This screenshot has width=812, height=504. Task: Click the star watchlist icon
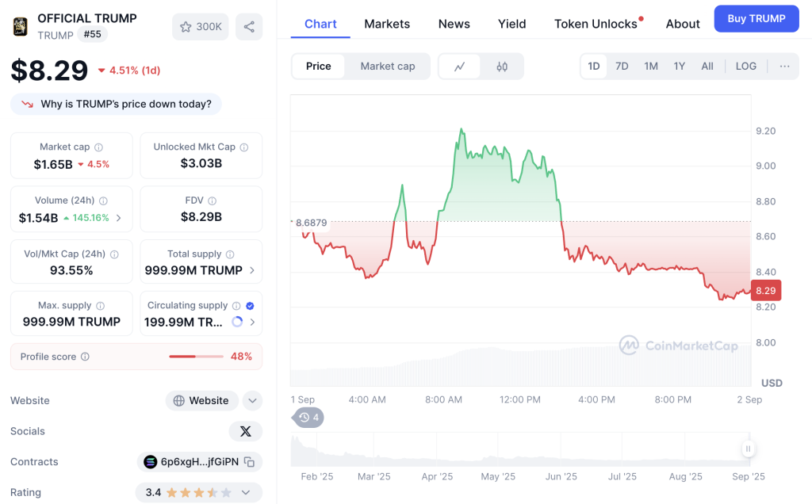(186, 27)
